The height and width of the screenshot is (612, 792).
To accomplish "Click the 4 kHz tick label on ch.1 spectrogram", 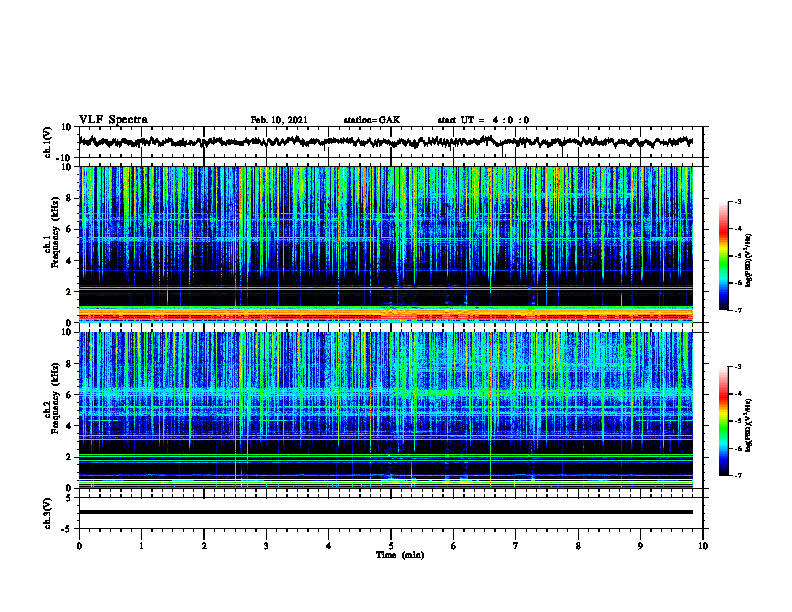I will [69, 261].
